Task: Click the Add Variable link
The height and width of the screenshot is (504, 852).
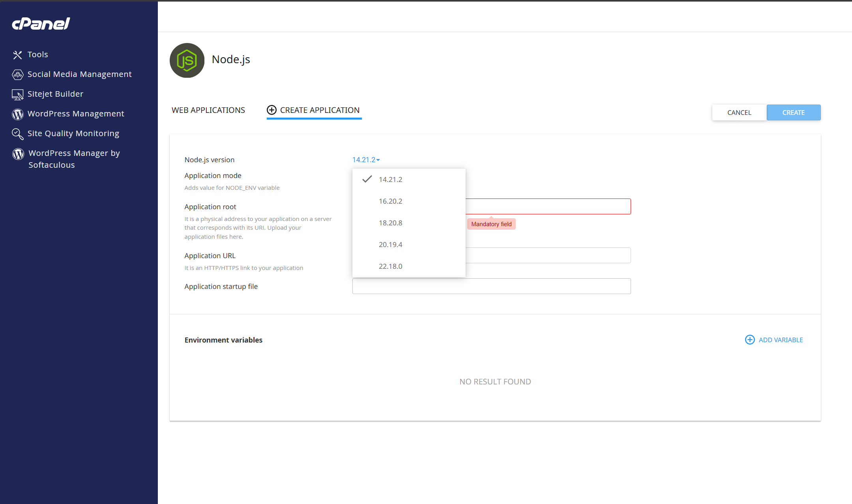Action: point(781,340)
